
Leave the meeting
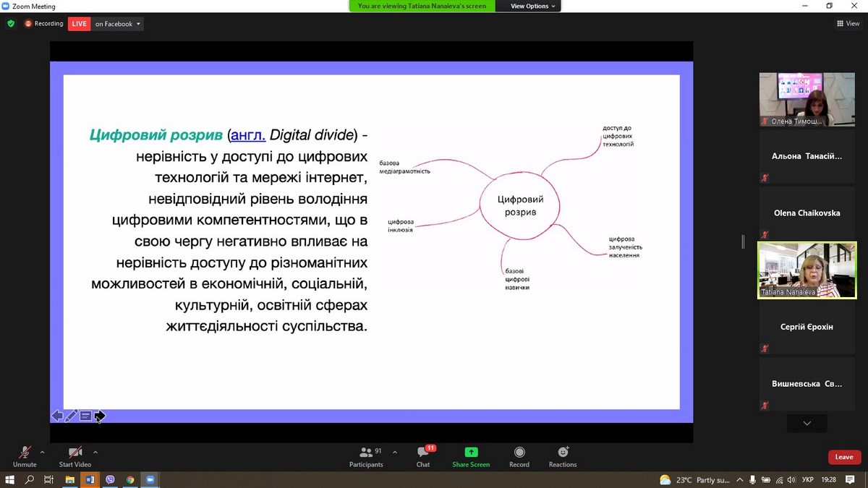pyautogui.click(x=844, y=457)
